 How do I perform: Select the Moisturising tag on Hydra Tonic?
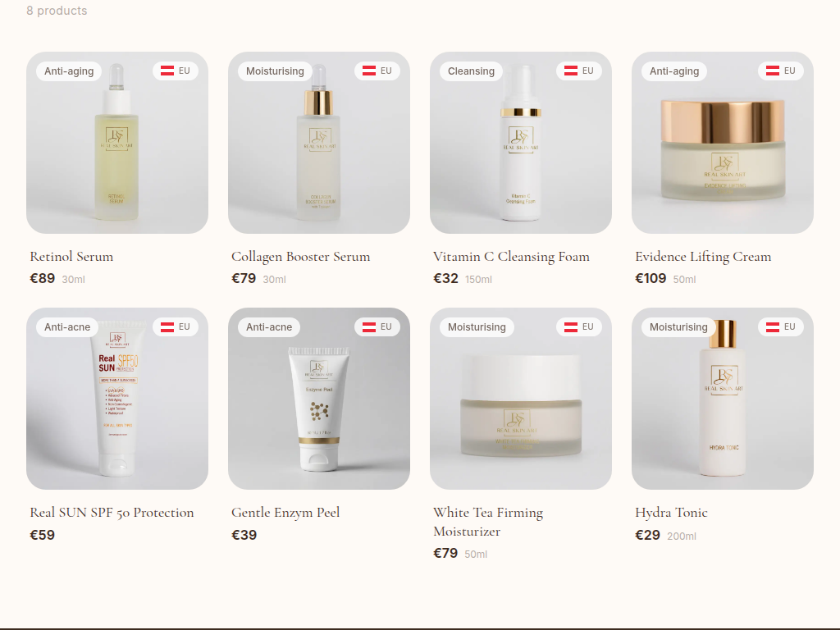pos(678,327)
